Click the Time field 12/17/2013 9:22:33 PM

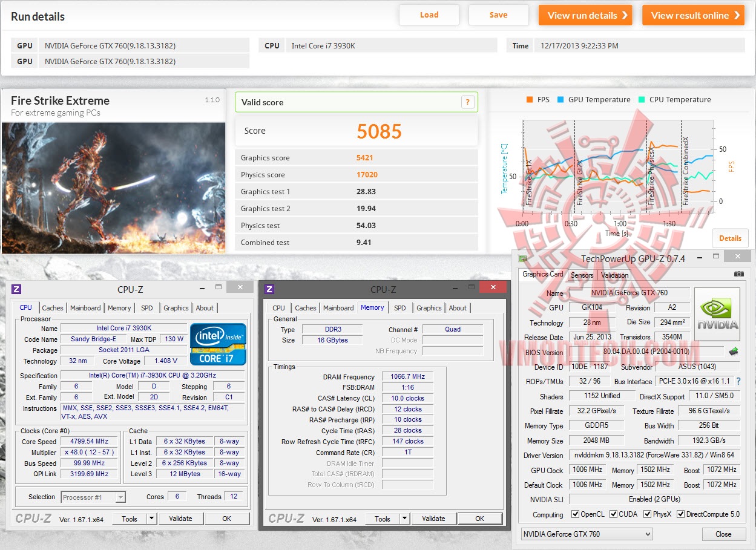click(x=639, y=45)
